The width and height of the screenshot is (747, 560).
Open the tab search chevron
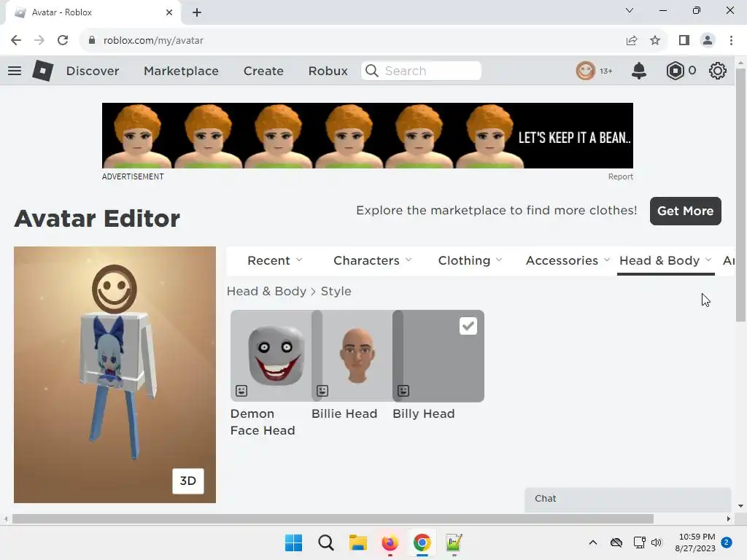pos(630,10)
